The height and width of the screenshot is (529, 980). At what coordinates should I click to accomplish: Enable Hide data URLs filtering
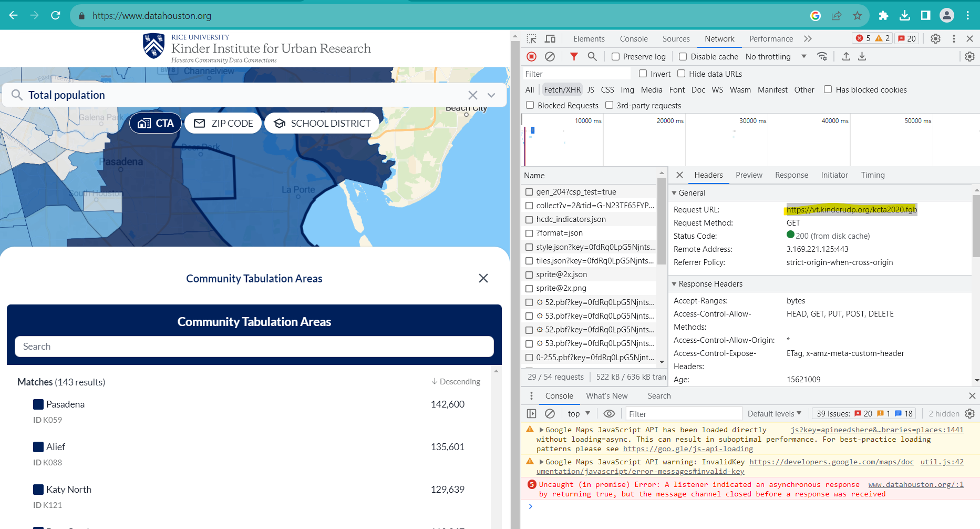click(x=681, y=74)
